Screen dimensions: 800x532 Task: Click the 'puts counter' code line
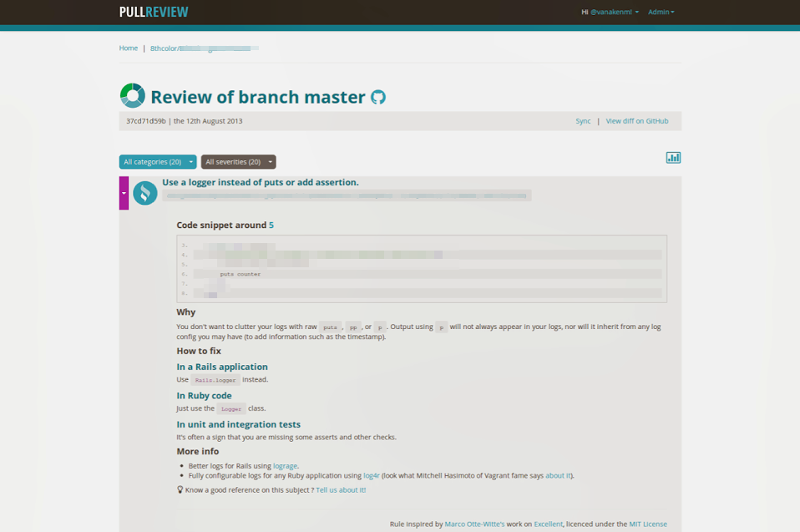tap(241, 274)
